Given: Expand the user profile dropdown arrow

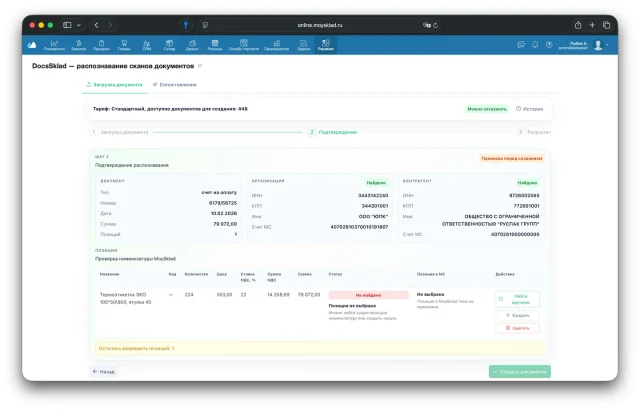Looking at the screenshot, I should coord(607,44).
